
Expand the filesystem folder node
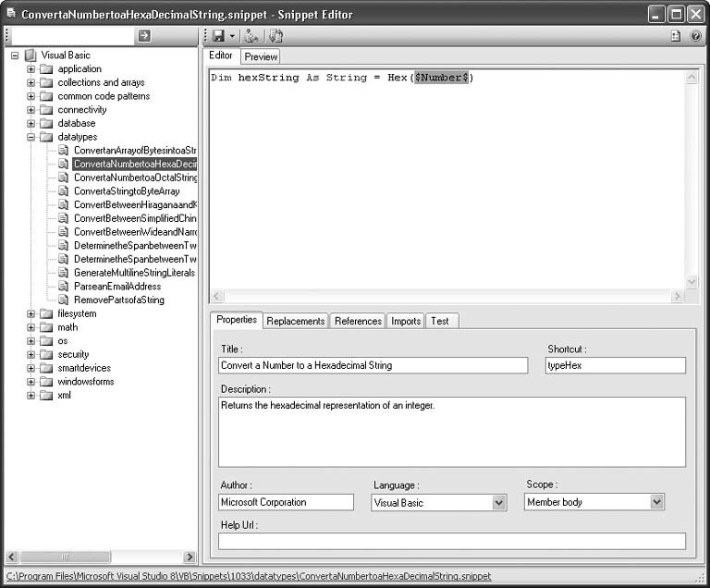pos(31,313)
